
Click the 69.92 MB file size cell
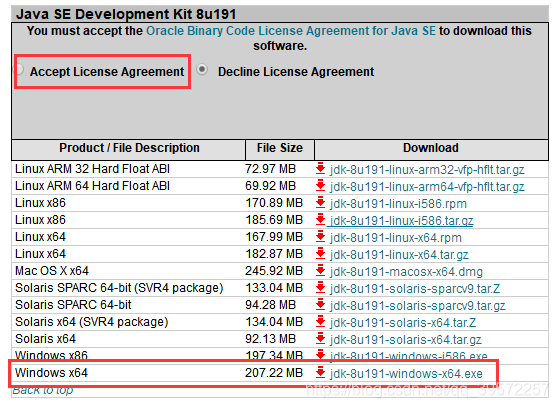[270, 186]
